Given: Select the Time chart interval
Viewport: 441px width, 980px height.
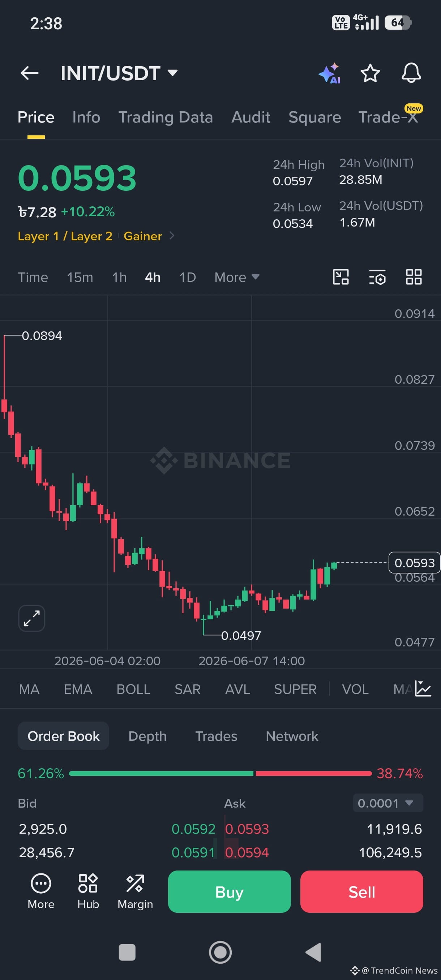Looking at the screenshot, I should coord(33,277).
